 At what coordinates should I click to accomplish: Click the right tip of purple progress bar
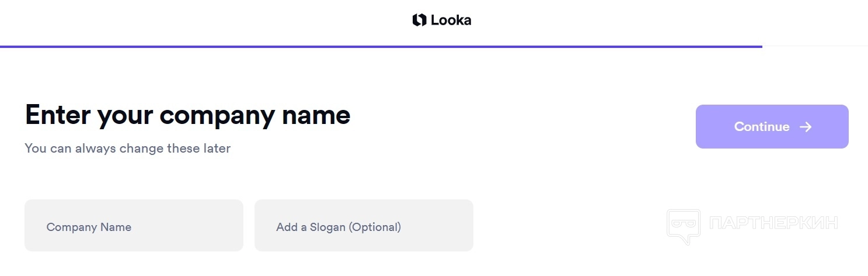coord(760,46)
